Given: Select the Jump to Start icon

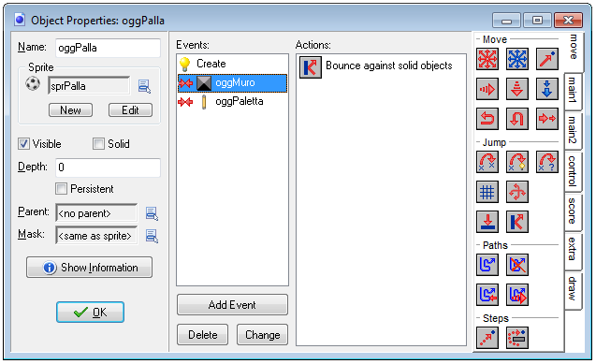Looking at the screenshot, I should [517, 162].
